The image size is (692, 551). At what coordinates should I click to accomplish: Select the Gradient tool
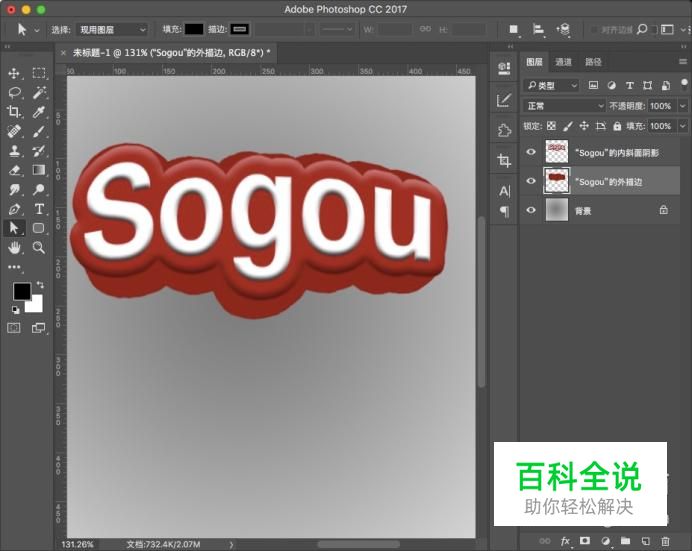(39, 170)
